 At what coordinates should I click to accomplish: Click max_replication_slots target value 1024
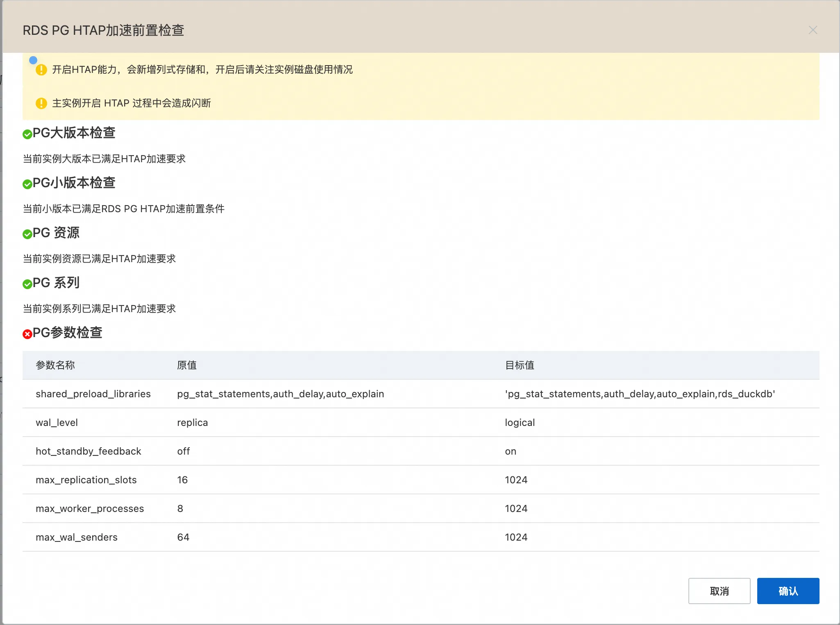(516, 480)
